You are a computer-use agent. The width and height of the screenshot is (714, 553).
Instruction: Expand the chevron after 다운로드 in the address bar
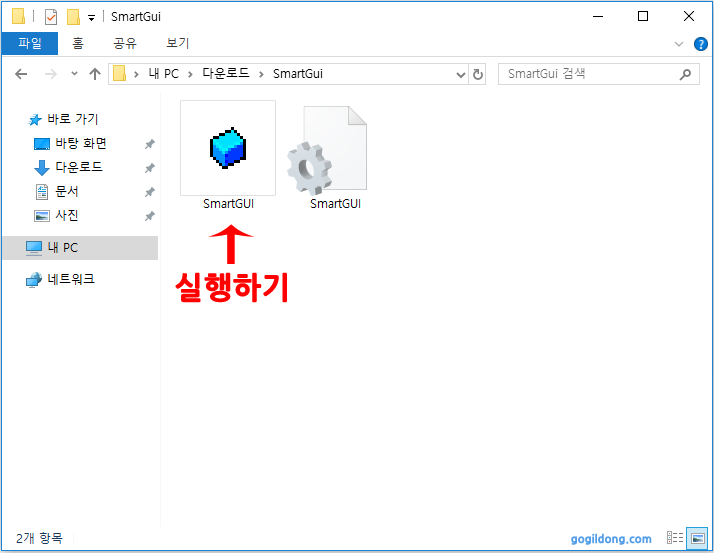click(x=261, y=74)
